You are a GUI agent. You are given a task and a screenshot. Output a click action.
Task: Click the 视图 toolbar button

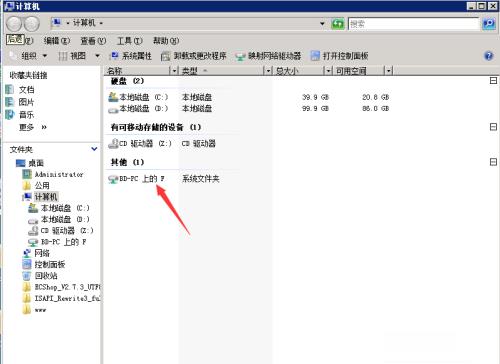tap(72, 56)
